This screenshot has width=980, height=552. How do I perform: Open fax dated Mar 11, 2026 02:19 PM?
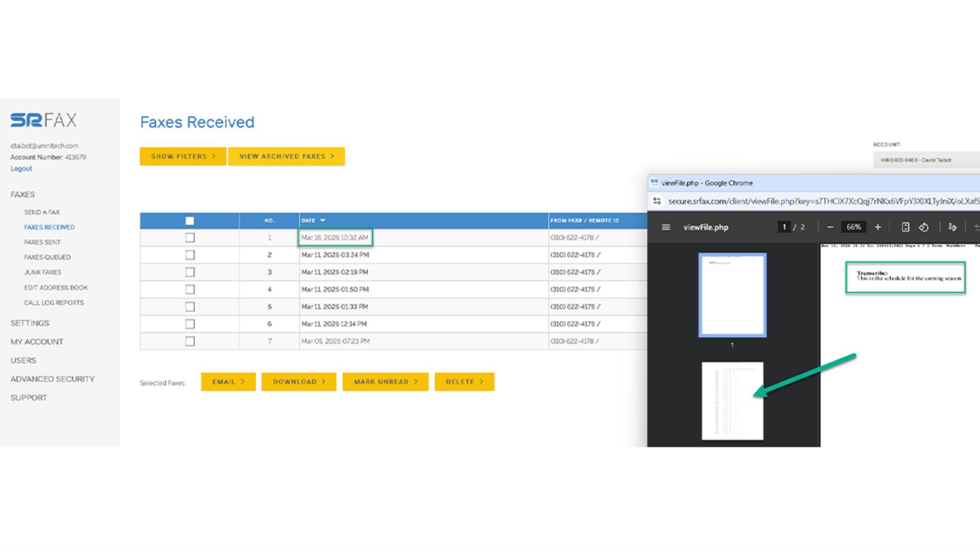coord(335,272)
